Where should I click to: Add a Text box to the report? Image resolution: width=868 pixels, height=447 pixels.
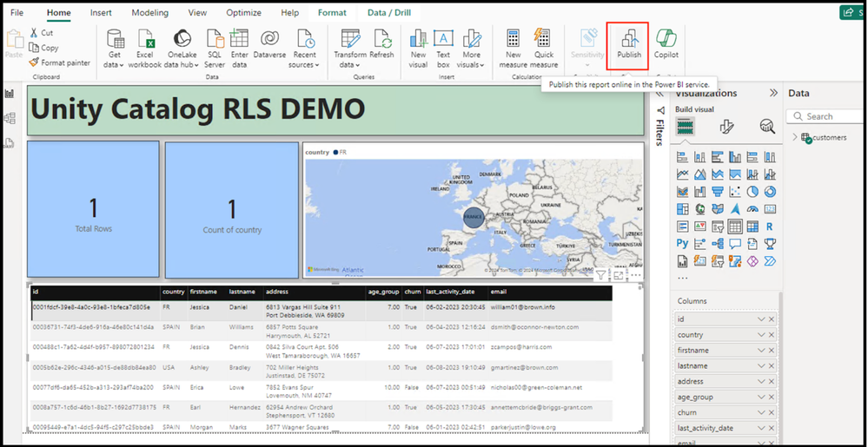[443, 48]
